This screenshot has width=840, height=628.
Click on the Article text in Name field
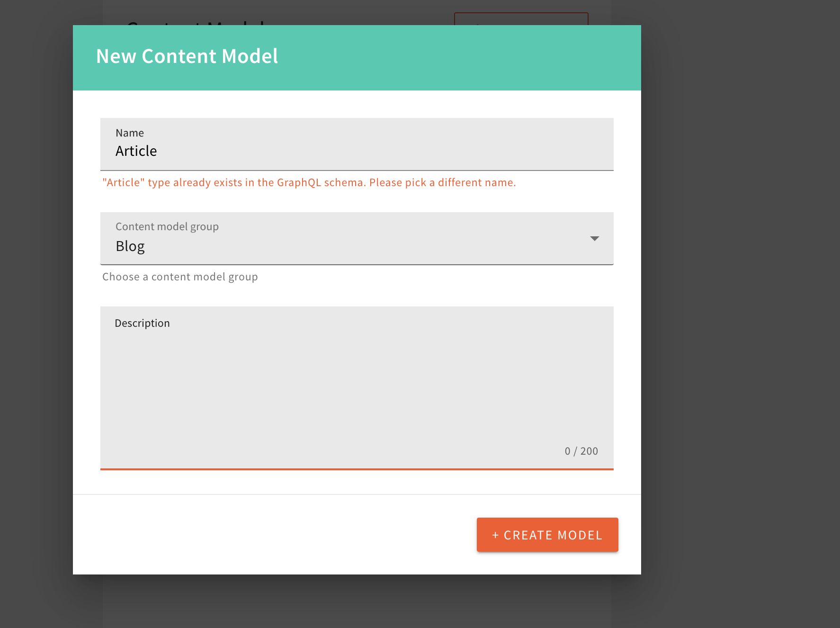click(136, 151)
